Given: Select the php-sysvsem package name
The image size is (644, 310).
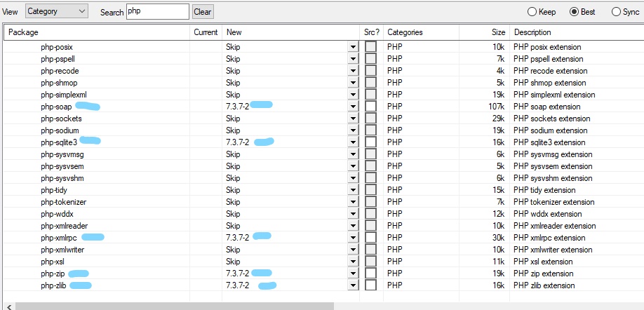Looking at the screenshot, I should (62, 166).
